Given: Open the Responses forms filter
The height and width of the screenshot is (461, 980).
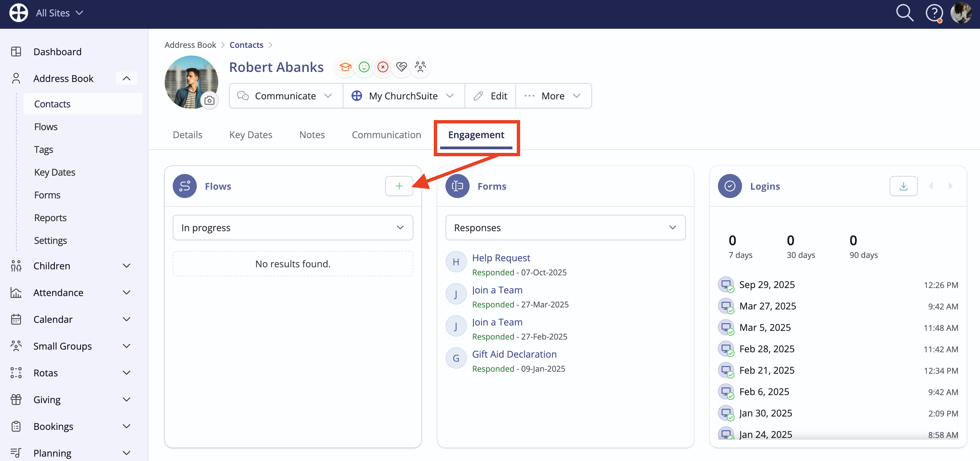Looking at the screenshot, I should (x=565, y=227).
